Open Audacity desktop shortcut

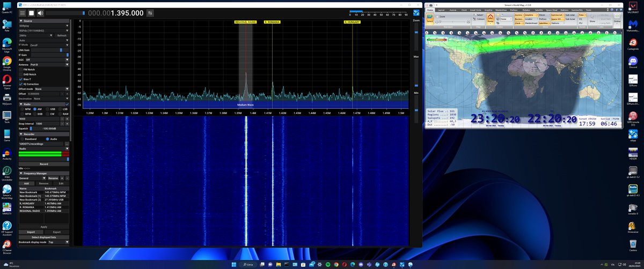(x=7, y=154)
